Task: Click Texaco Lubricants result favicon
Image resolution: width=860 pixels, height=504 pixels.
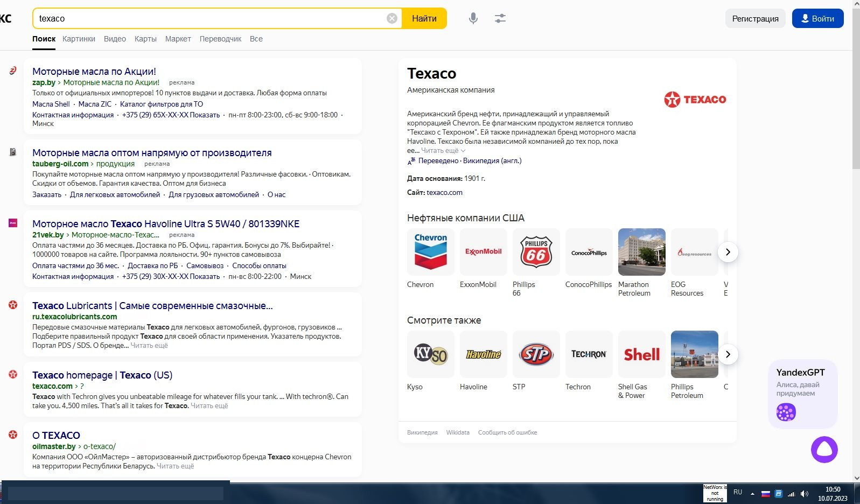Action: tap(13, 305)
